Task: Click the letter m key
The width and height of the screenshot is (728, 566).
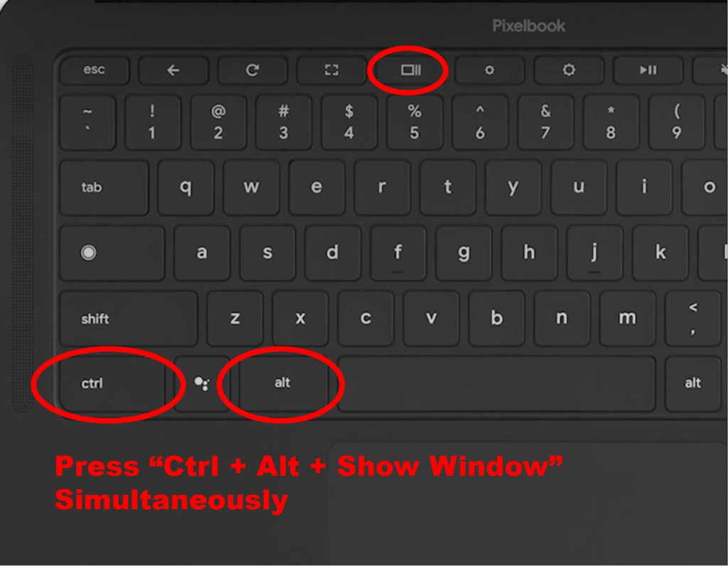Action: (627, 319)
